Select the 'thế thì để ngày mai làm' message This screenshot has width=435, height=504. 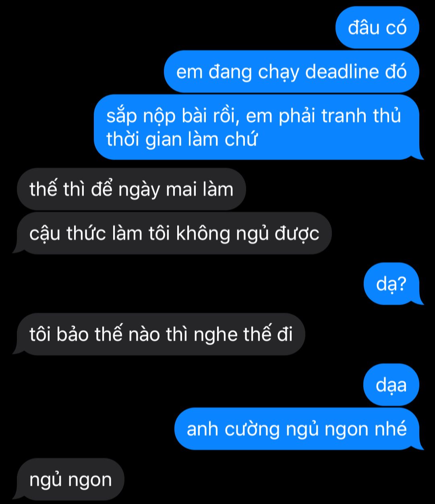(131, 189)
